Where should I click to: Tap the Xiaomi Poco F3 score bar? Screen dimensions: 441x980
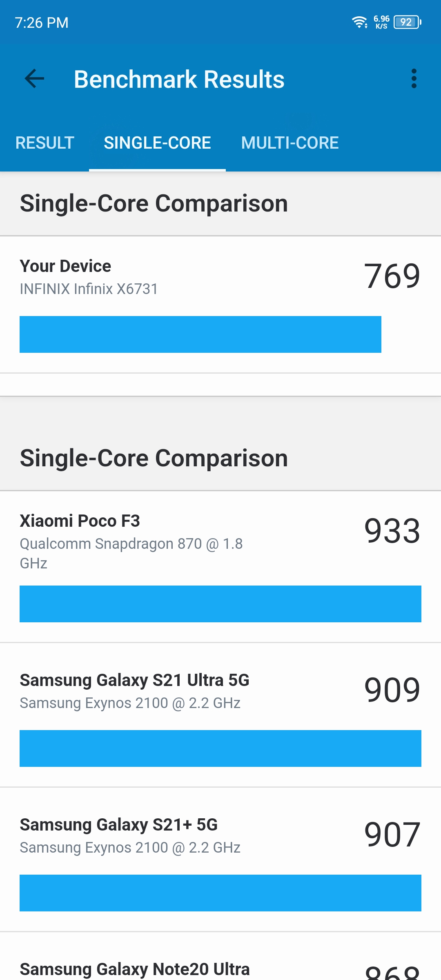(x=220, y=604)
